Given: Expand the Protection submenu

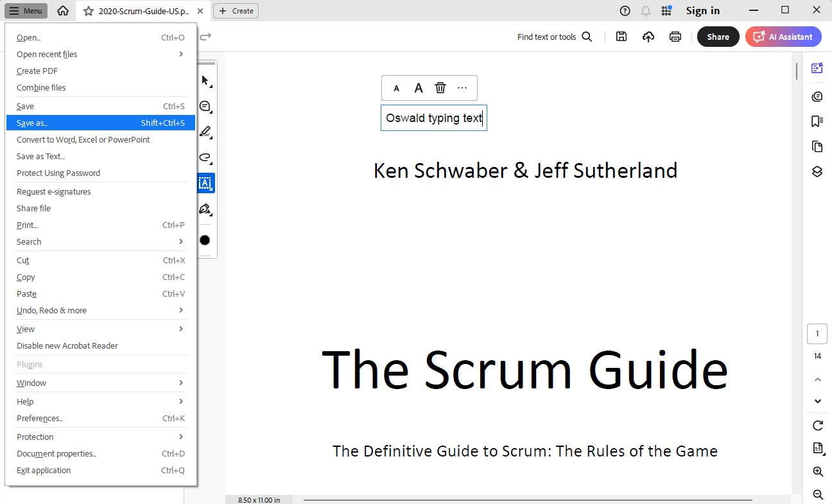Looking at the screenshot, I should [x=101, y=437].
